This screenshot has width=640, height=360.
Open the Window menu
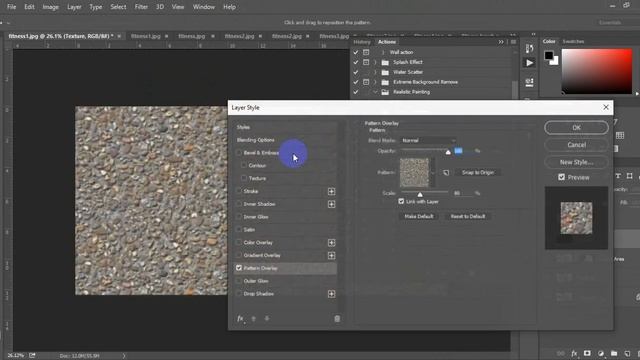tap(204, 7)
